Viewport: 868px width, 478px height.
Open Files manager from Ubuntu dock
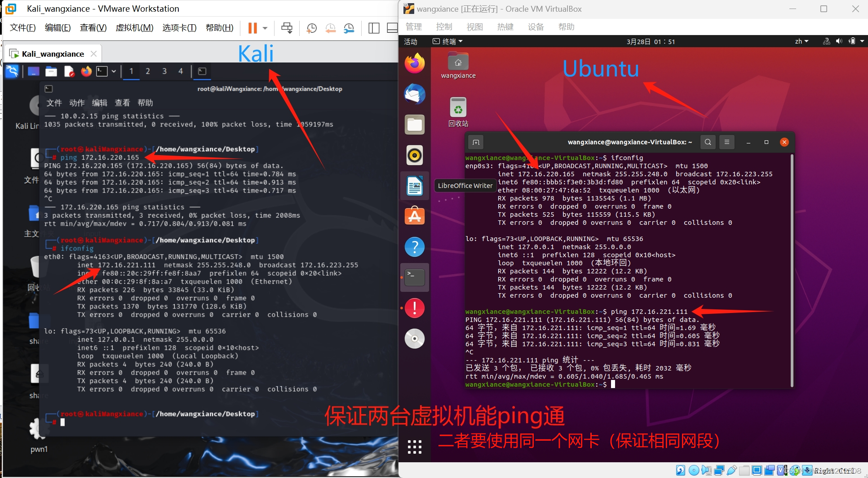coord(415,125)
